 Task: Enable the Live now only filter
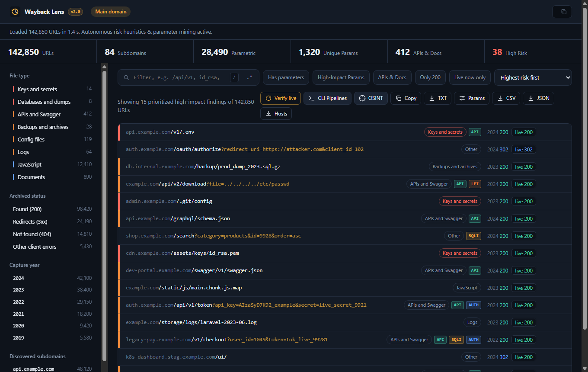coord(470,77)
